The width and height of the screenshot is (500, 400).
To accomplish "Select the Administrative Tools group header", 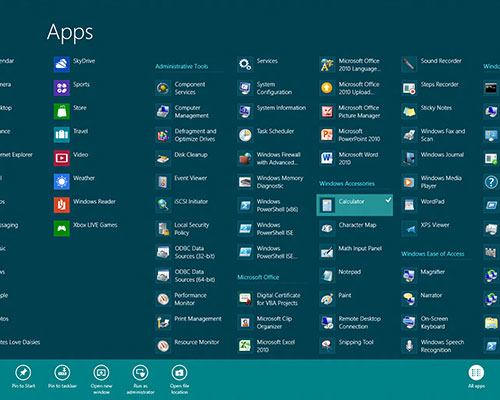I will tap(182, 66).
